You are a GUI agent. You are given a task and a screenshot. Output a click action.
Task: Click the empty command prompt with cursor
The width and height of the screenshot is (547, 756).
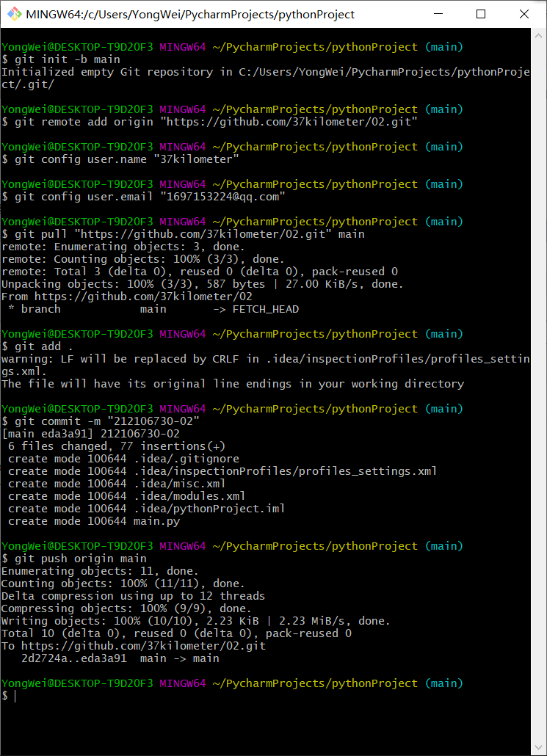click(x=9, y=696)
